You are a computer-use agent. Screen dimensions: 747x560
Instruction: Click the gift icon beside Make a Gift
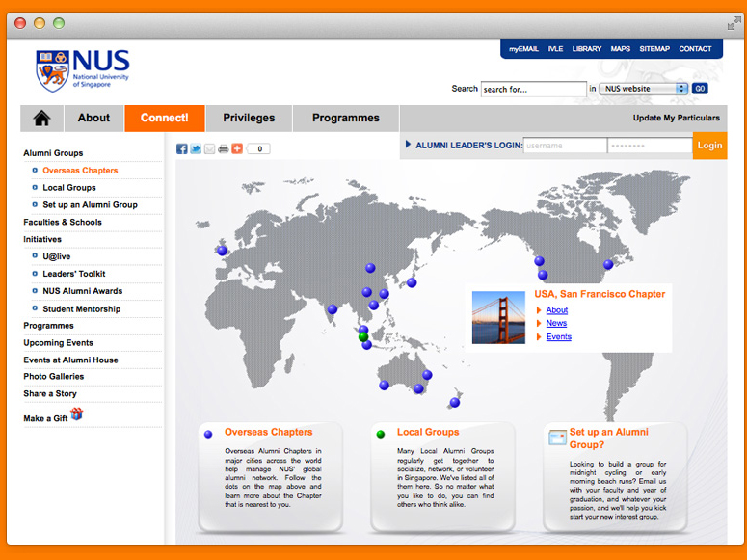(x=77, y=413)
